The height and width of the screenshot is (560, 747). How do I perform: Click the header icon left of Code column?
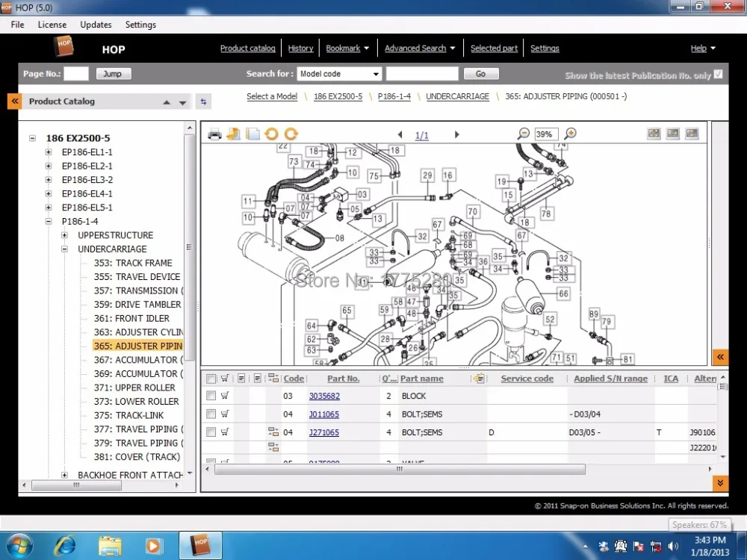coord(273,379)
